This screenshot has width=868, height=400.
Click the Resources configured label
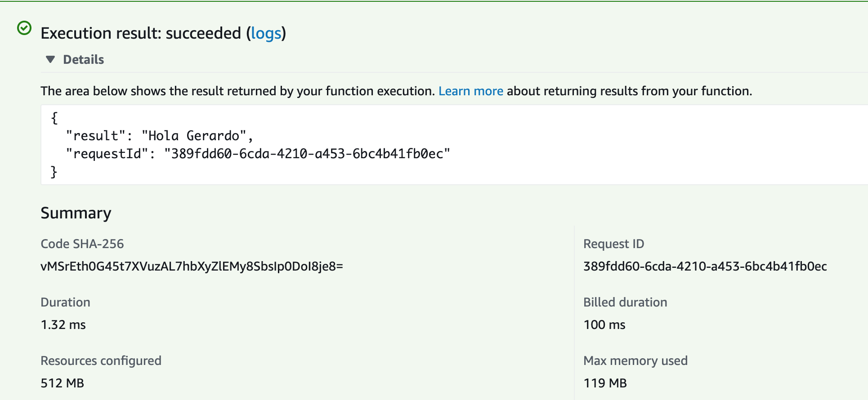click(101, 361)
